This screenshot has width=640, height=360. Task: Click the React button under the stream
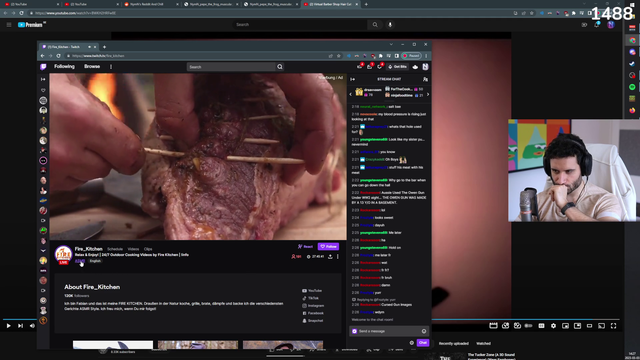pyautogui.click(x=305, y=247)
